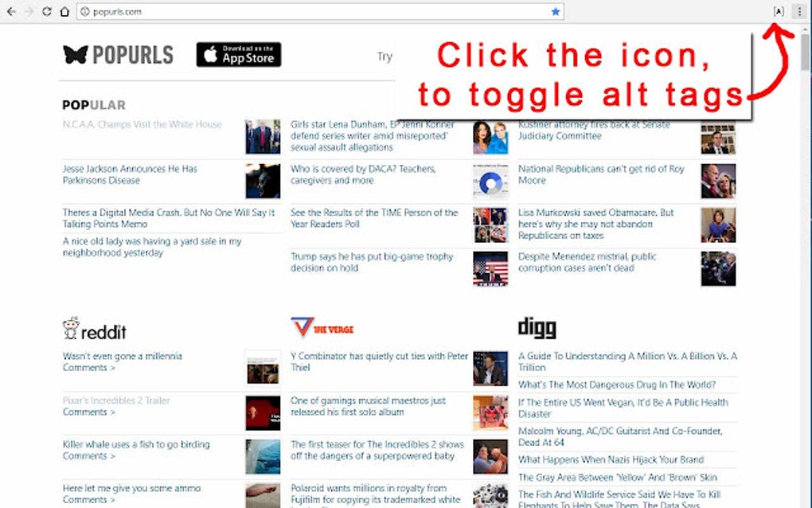Toggle alt tags with the [A] extension icon
The height and width of the screenshot is (508, 812).
click(778, 11)
